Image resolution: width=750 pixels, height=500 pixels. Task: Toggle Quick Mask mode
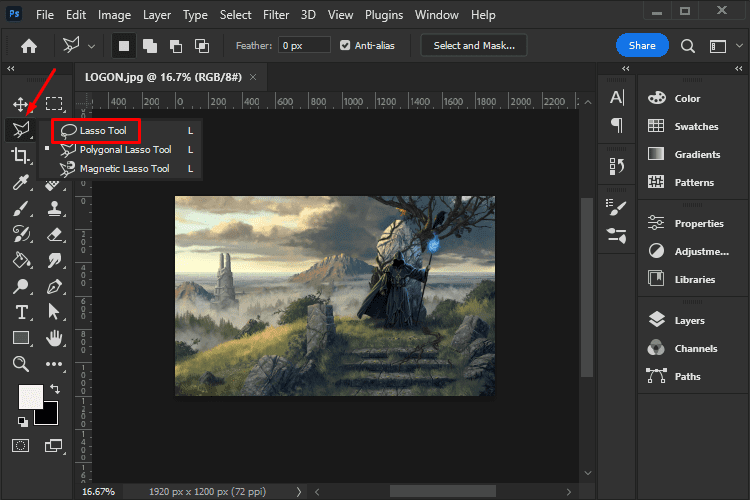(21, 445)
